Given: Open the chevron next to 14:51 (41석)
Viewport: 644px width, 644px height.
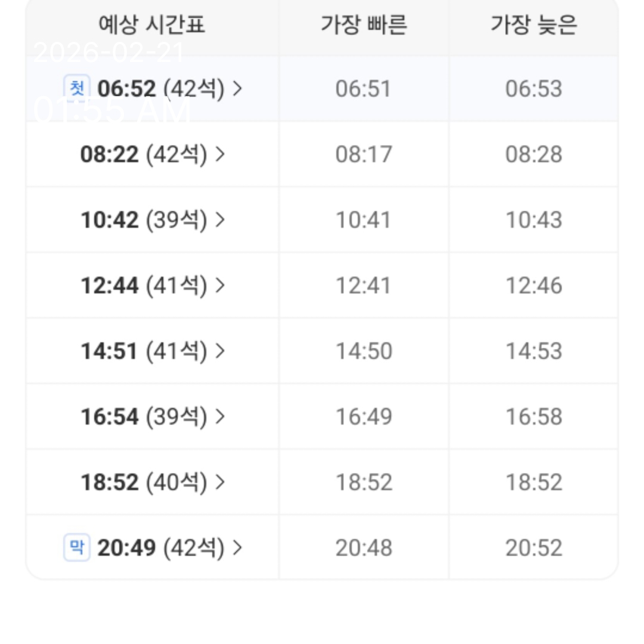Looking at the screenshot, I should [220, 351].
